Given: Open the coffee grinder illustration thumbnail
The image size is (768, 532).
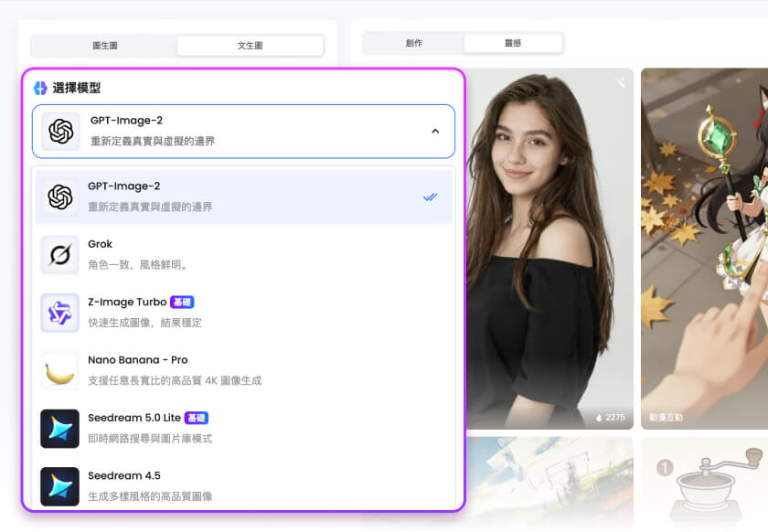Looking at the screenshot, I should (704, 484).
